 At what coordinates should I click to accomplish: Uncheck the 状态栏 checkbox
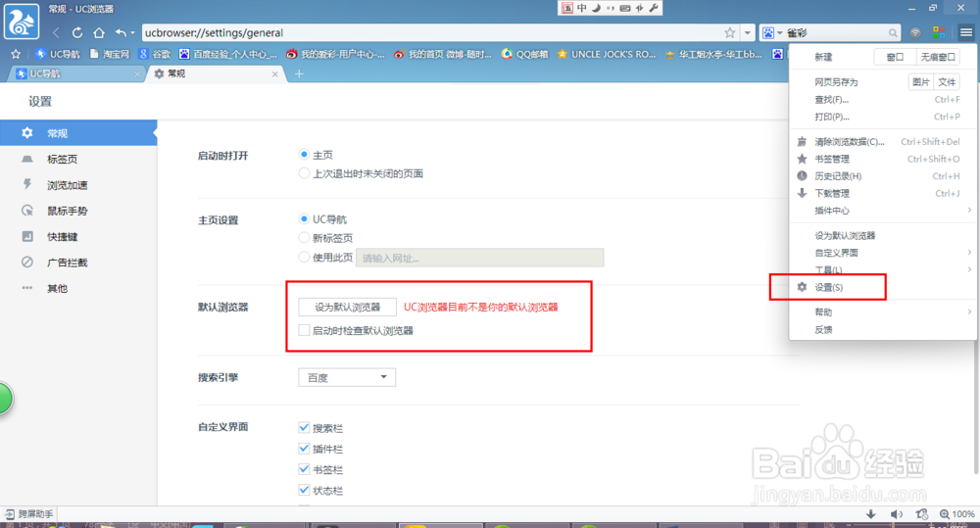coord(304,491)
